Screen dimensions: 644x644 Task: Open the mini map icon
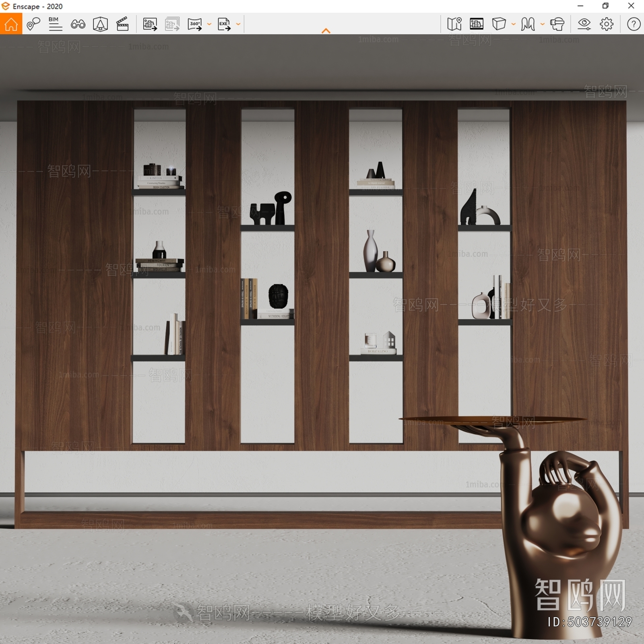pyautogui.click(x=454, y=24)
